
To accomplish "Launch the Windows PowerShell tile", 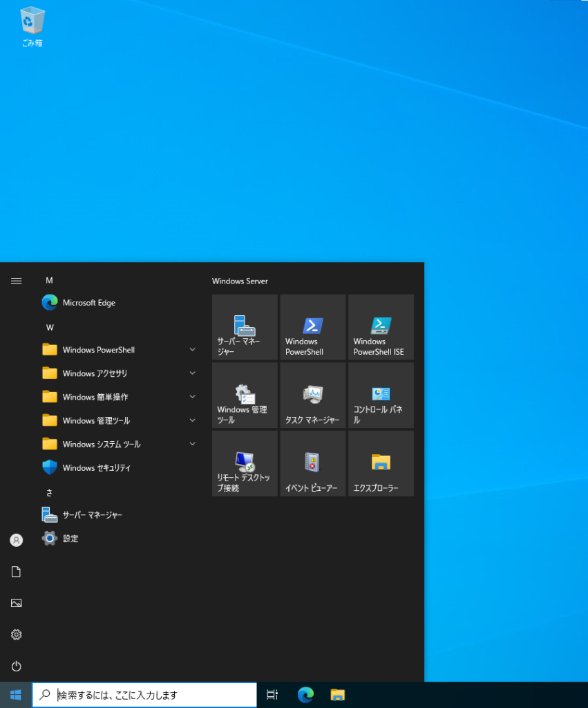I will pos(313,327).
